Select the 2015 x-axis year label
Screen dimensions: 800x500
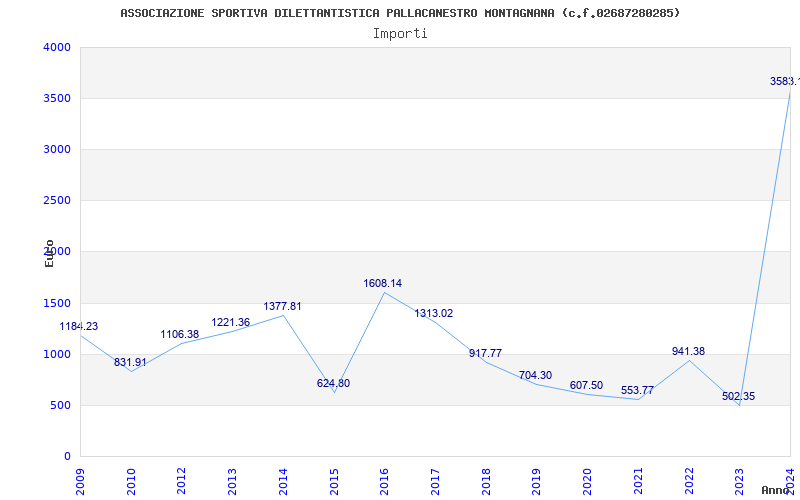334,482
